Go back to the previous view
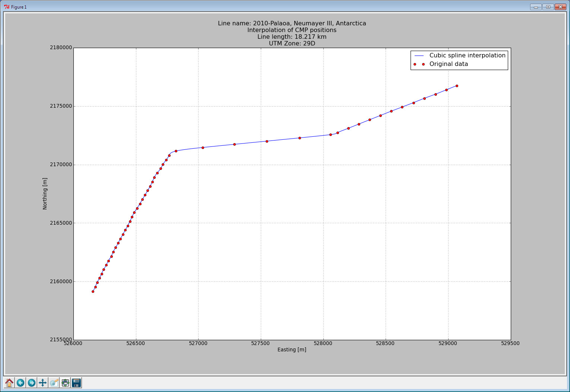Viewport: 570px width, 392px height. click(20, 383)
